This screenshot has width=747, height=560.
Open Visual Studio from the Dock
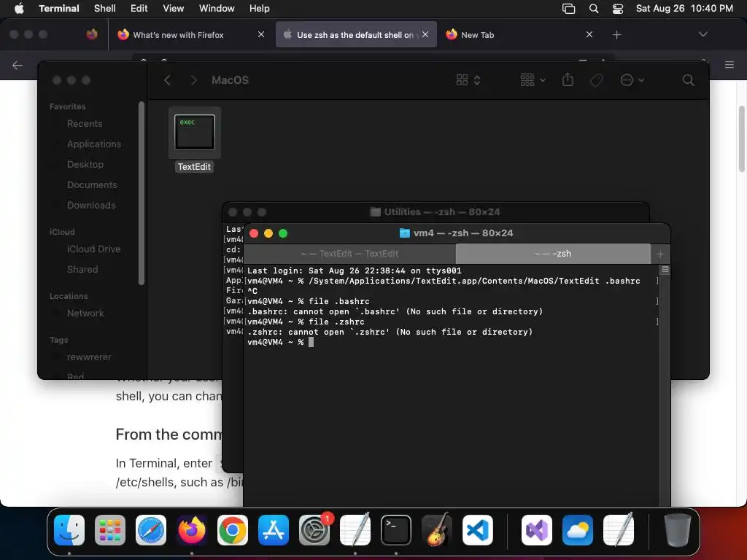pos(536,529)
